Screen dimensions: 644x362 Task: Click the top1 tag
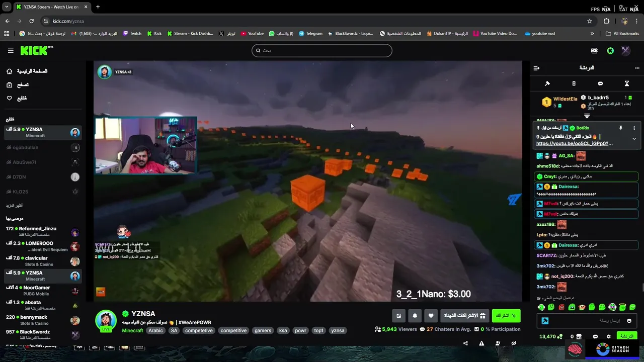pyautogui.click(x=318, y=330)
